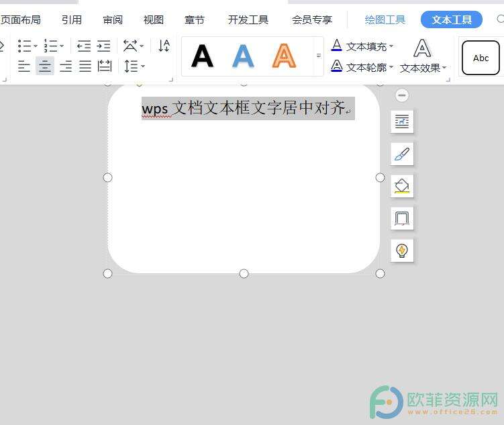
Task: Expand the text art styles gallery
Action: (319, 56)
